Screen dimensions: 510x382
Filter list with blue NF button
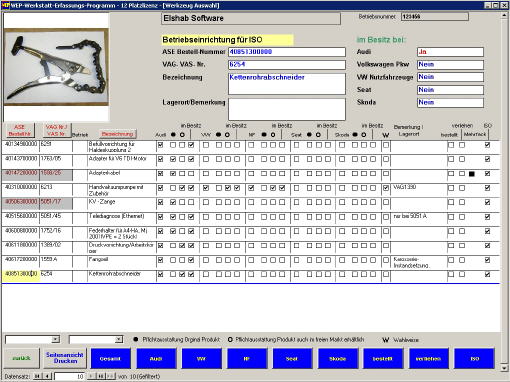[247, 359]
